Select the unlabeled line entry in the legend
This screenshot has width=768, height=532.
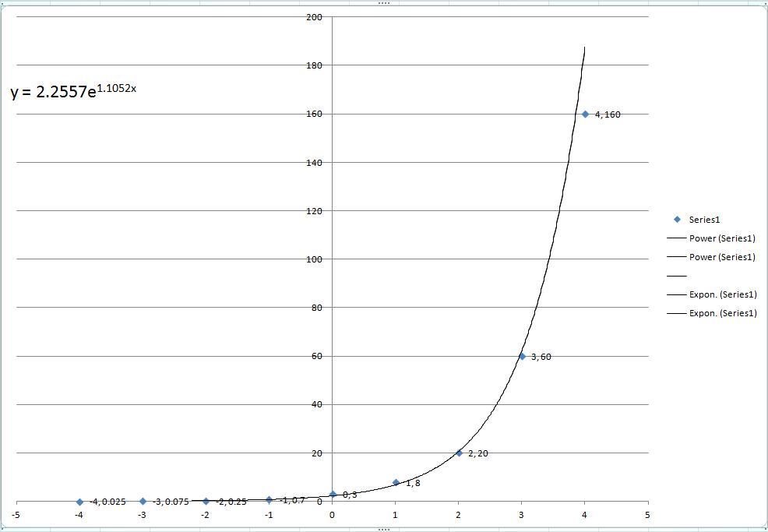[677, 276]
